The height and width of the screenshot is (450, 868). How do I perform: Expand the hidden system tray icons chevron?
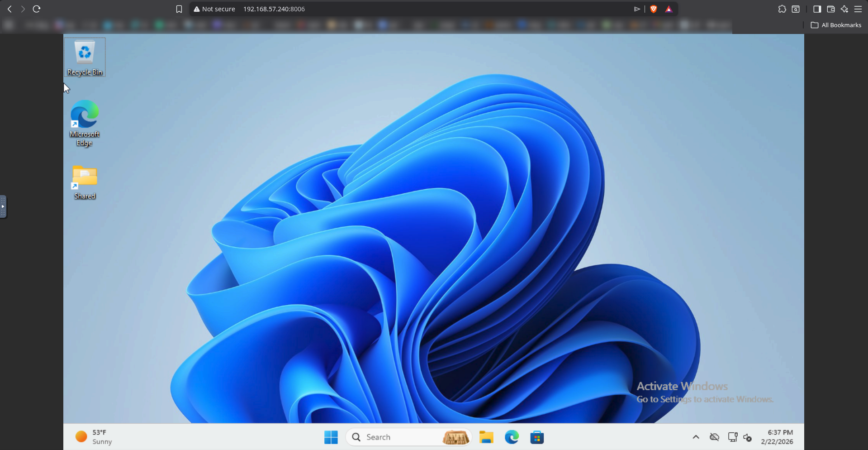pos(696,437)
